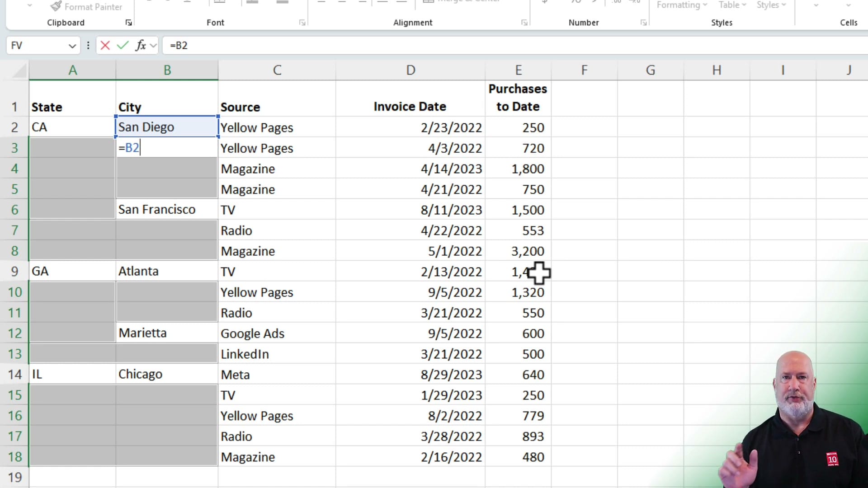Cancel formula entry with the X icon
The width and height of the screenshot is (868, 488).
(105, 45)
